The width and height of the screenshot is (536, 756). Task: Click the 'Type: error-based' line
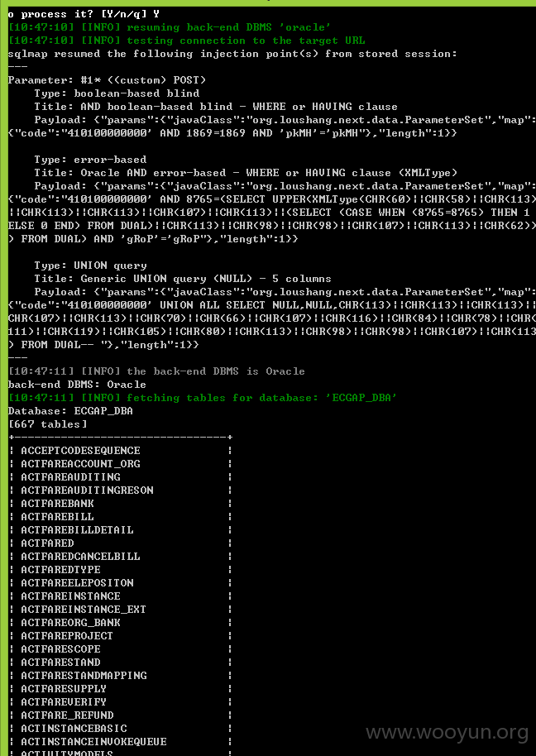coord(90,160)
